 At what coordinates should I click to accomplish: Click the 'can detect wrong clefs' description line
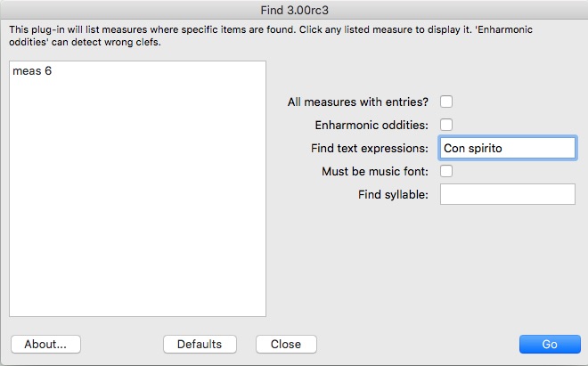click(x=85, y=42)
